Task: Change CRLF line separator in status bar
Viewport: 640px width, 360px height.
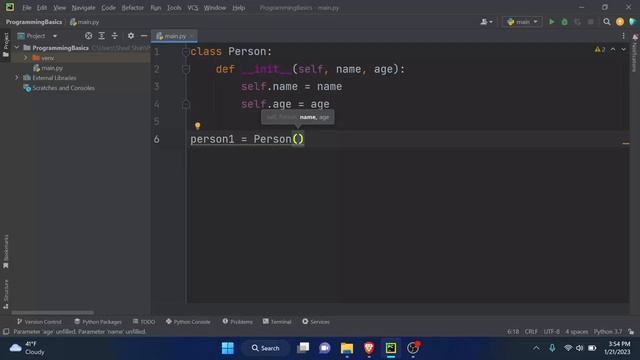Action: [x=531, y=331]
